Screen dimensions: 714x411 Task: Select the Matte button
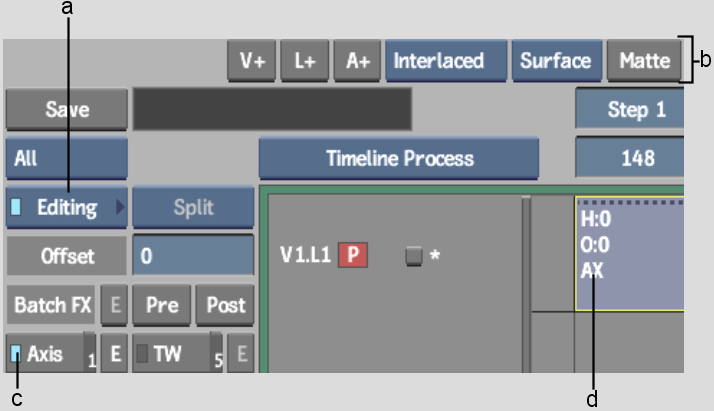pos(644,61)
